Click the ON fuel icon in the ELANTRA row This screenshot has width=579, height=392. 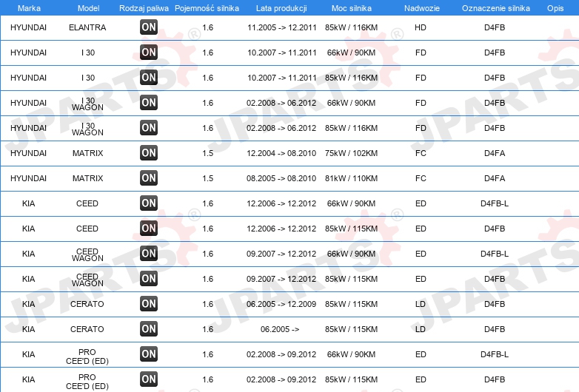[x=149, y=27]
